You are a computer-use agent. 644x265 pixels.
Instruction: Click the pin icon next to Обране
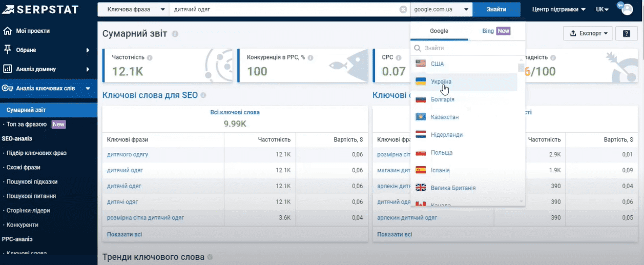[8, 50]
